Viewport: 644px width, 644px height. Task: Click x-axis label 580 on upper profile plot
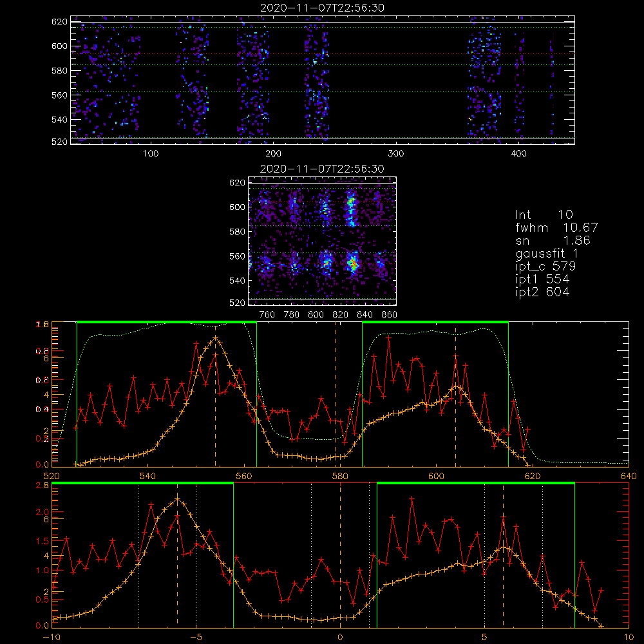[x=340, y=477]
